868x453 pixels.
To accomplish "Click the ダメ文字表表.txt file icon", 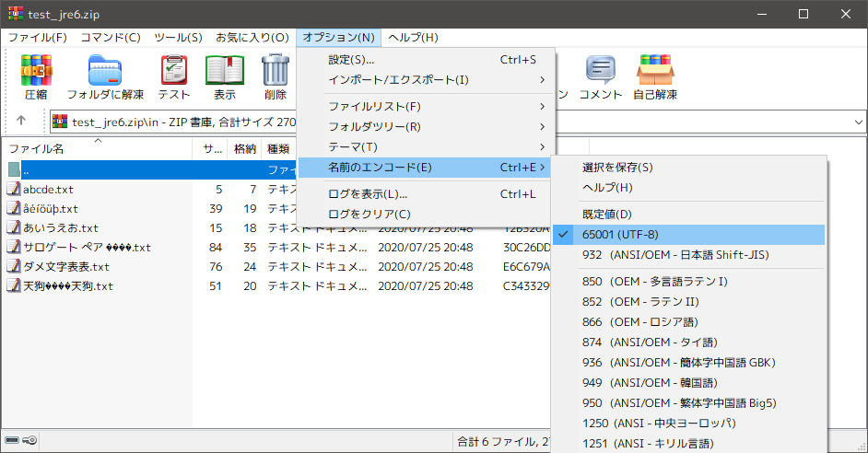I will tap(14, 266).
